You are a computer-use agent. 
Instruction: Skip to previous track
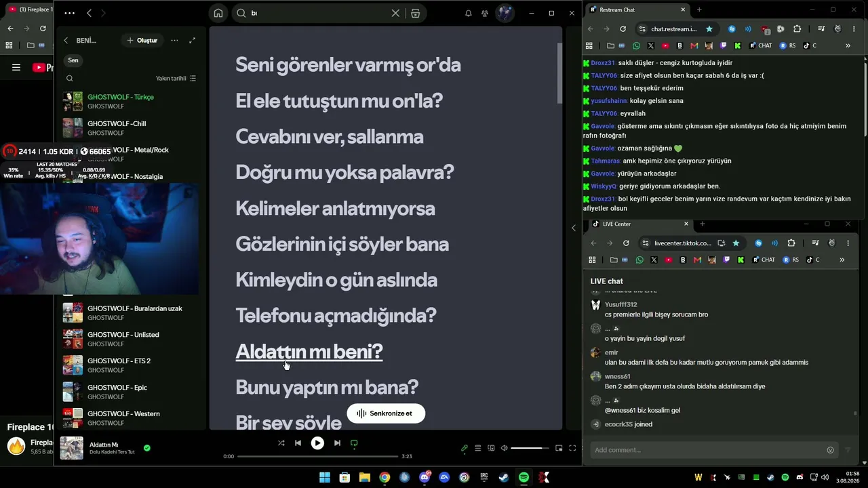(x=298, y=443)
